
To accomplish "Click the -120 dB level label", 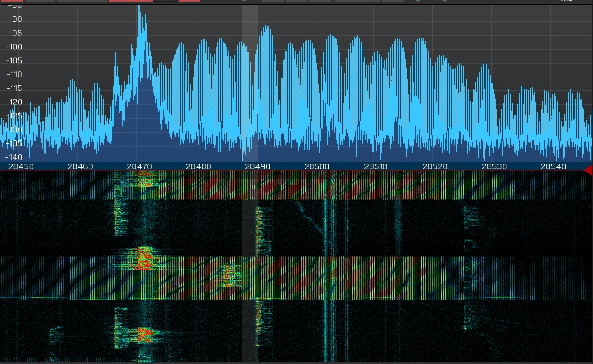I will pyautogui.click(x=13, y=102).
